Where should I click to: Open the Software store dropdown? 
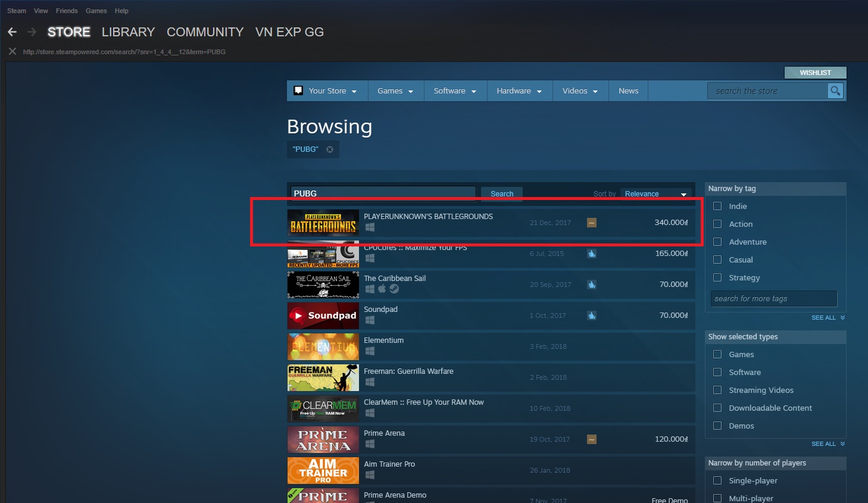(x=455, y=91)
